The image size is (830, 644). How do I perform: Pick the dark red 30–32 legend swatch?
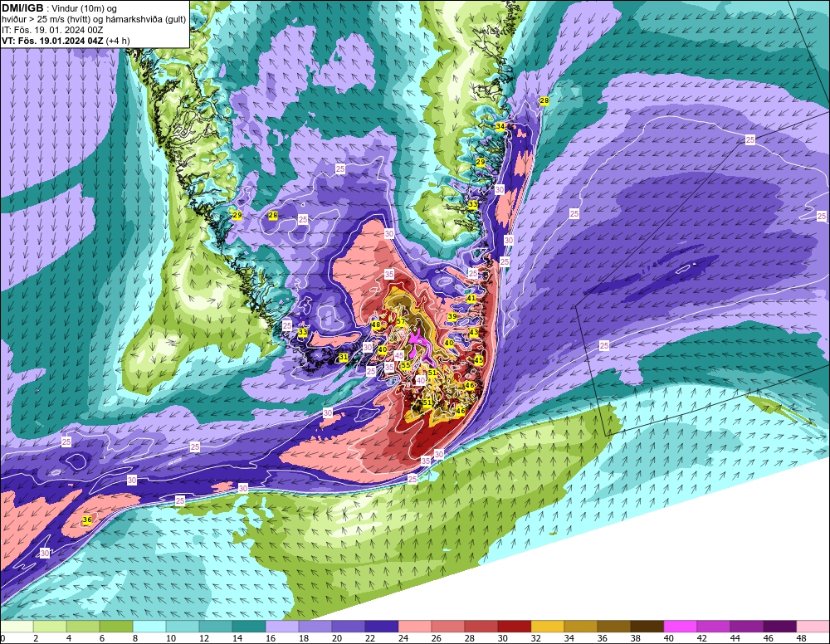pyautogui.click(x=514, y=627)
